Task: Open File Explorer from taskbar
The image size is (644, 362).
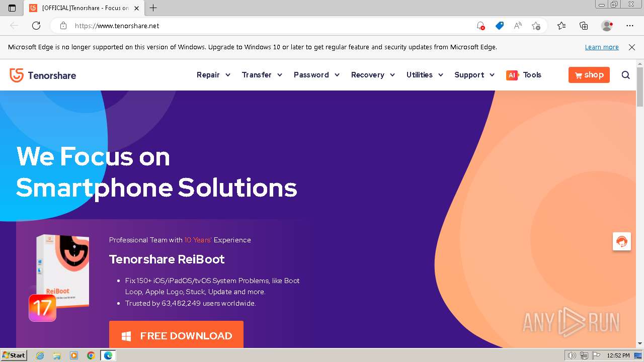Action: (x=57, y=355)
